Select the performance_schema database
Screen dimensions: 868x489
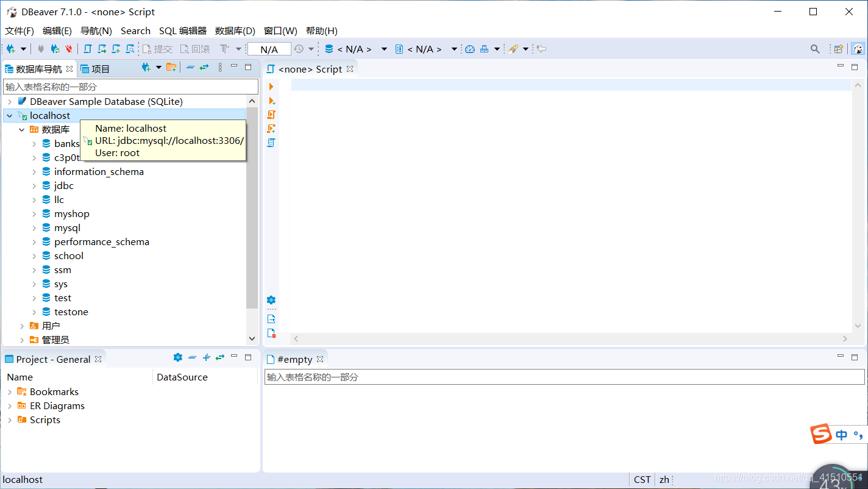pyautogui.click(x=101, y=242)
